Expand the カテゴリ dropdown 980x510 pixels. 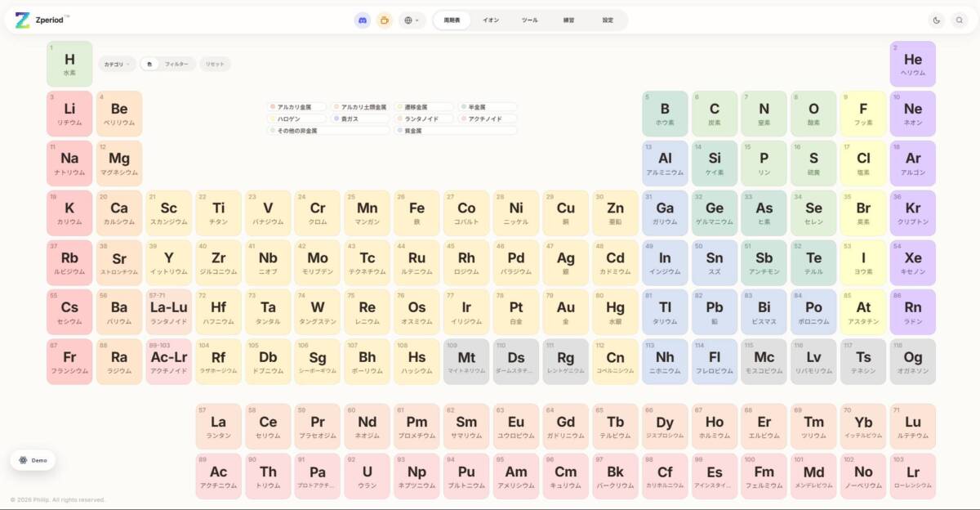(x=118, y=64)
